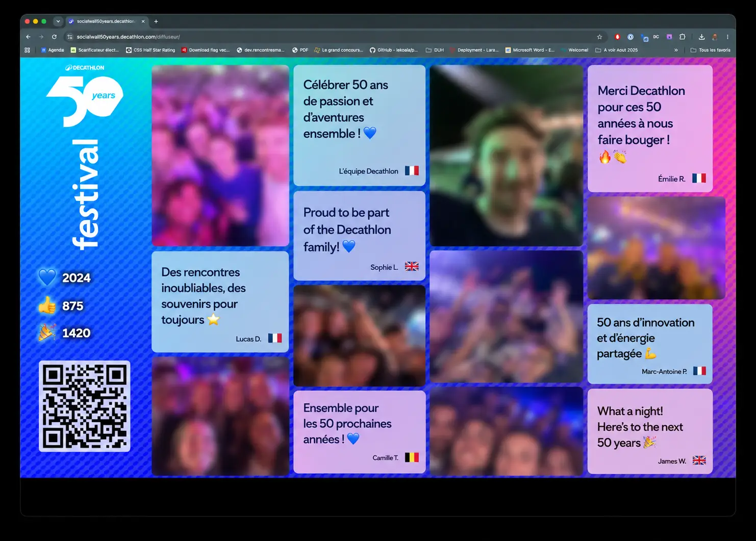Screen dimensions: 756x541
Task: Open the apps grid icon in the bookmarks bar
Action: [27, 50]
